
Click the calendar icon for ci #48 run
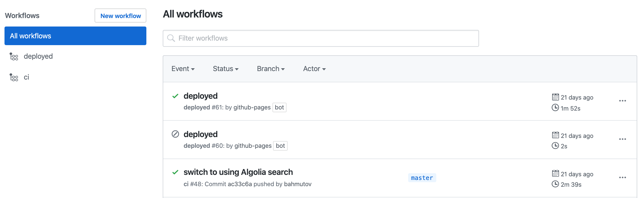click(x=555, y=173)
